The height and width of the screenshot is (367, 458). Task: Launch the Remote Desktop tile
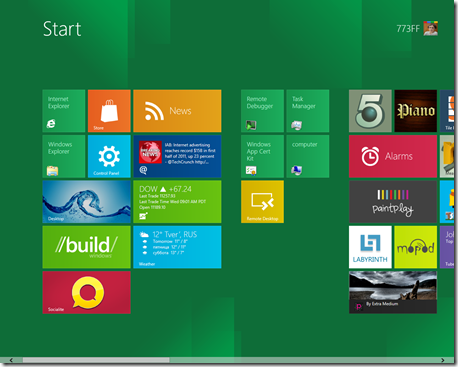(x=262, y=201)
